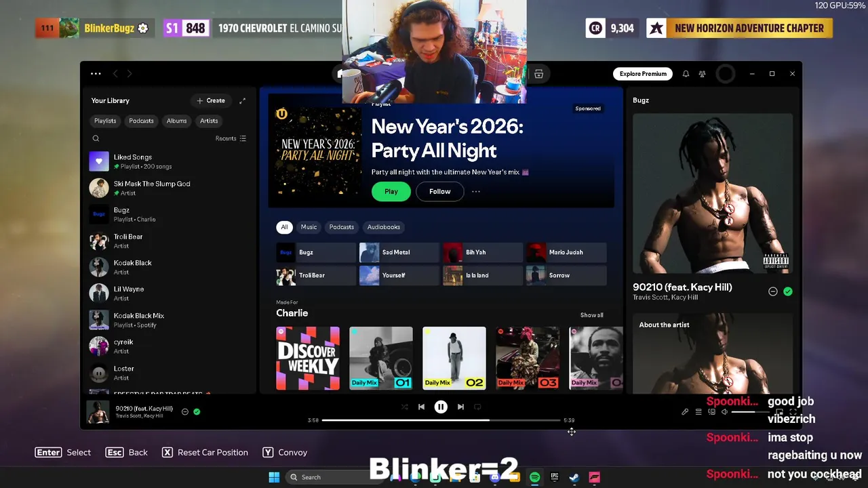The width and height of the screenshot is (868, 488).
Task: Click the Forza Horizon taskbar icon
Action: point(594,477)
